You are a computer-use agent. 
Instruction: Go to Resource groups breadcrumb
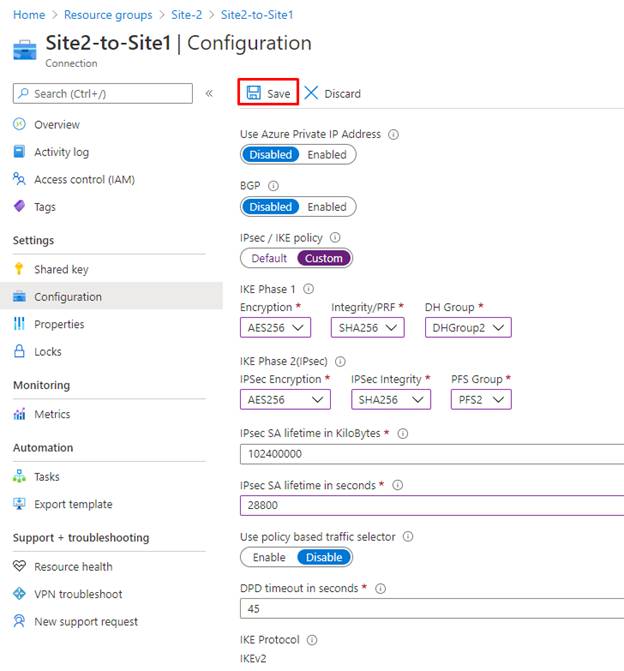coord(108,15)
